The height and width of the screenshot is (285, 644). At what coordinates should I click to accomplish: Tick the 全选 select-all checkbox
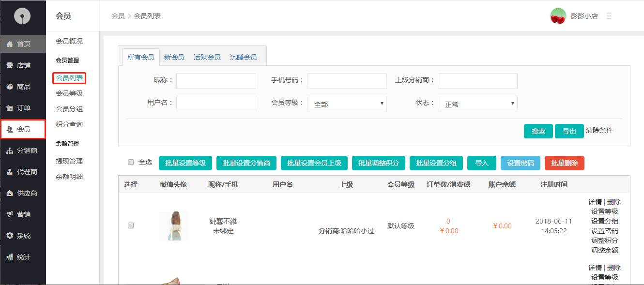131,163
